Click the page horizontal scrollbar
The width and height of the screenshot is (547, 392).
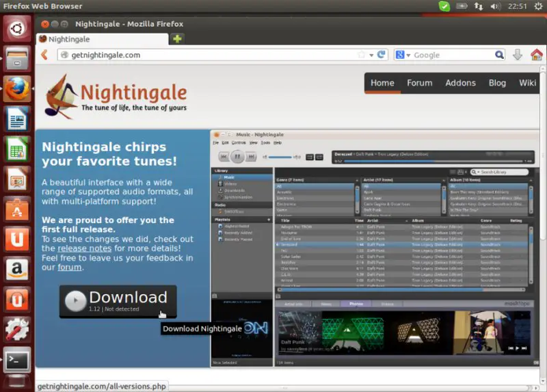coord(284,388)
